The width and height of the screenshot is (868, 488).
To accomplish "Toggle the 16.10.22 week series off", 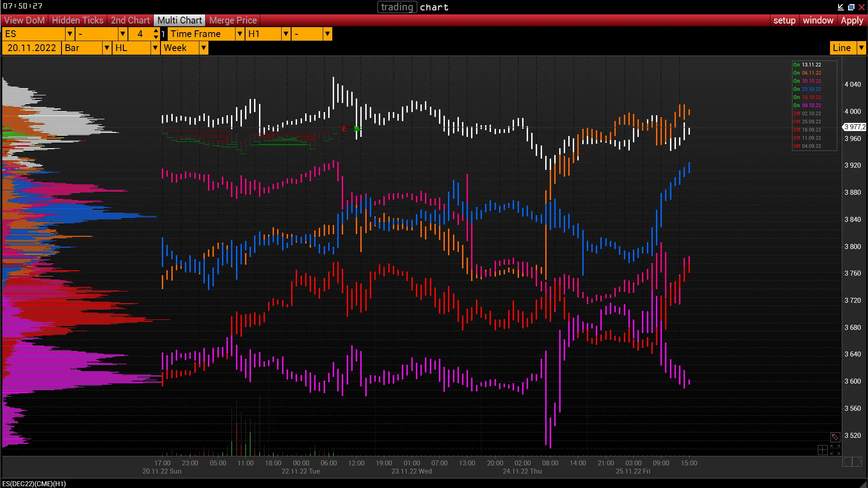I will pyautogui.click(x=807, y=97).
